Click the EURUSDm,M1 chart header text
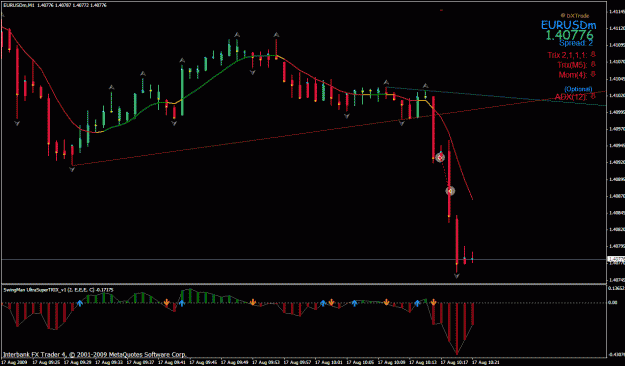 click(x=55, y=5)
